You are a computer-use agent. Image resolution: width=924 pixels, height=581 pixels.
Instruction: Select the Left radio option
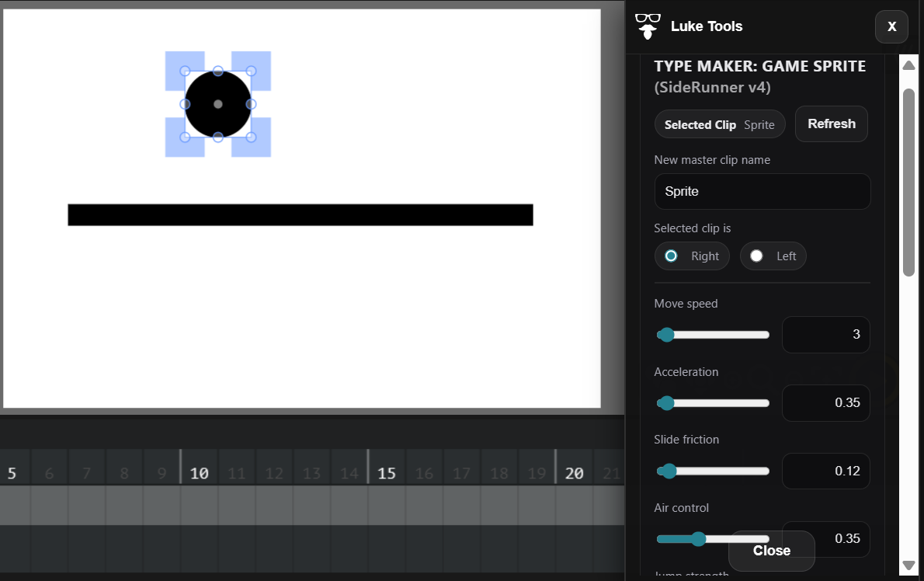pyautogui.click(x=757, y=256)
